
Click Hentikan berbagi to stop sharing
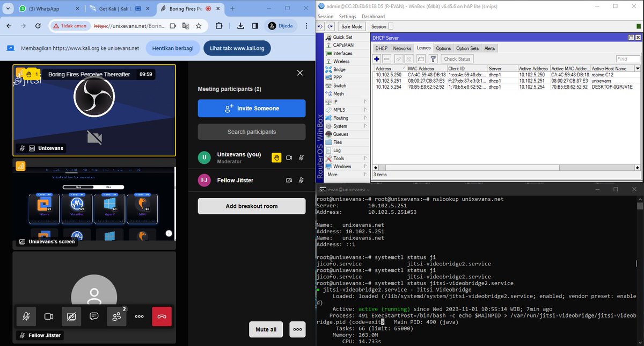pyautogui.click(x=173, y=48)
